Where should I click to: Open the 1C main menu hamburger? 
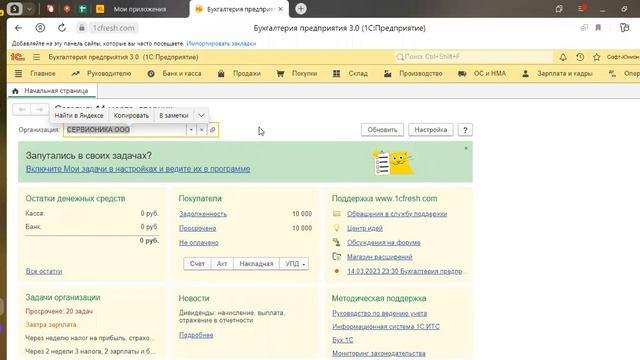36,57
